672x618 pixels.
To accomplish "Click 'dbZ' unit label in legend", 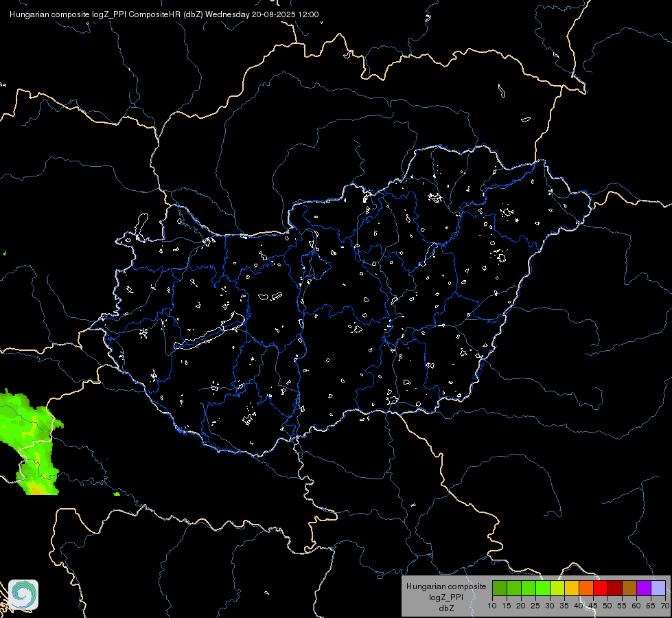I will [446, 608].
